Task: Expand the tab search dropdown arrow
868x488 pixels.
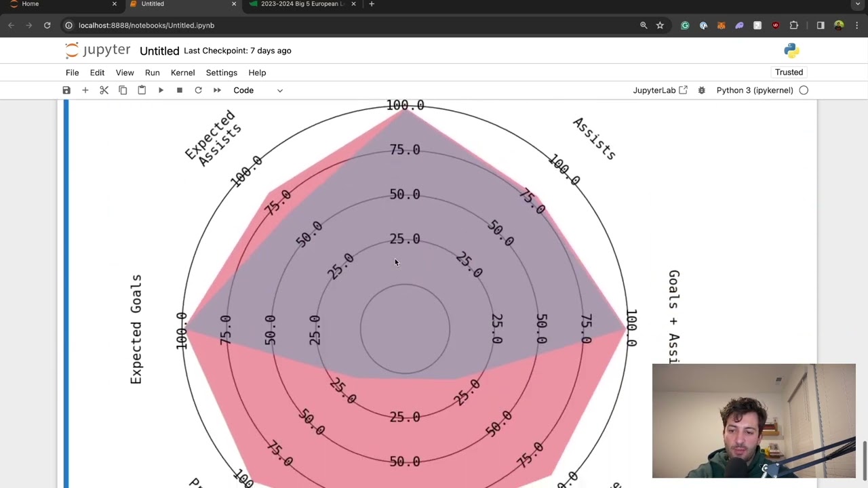Action: (858, 4)
